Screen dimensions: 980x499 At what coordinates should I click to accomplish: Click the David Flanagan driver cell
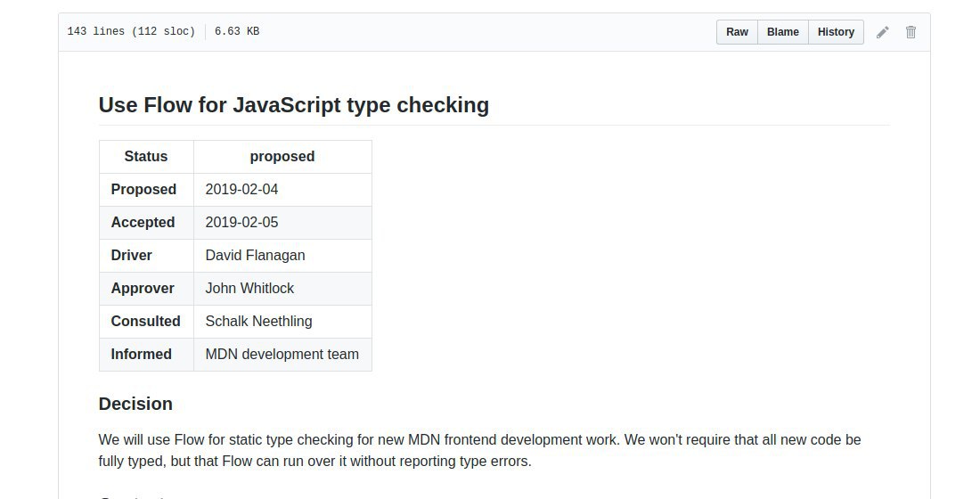255,256
